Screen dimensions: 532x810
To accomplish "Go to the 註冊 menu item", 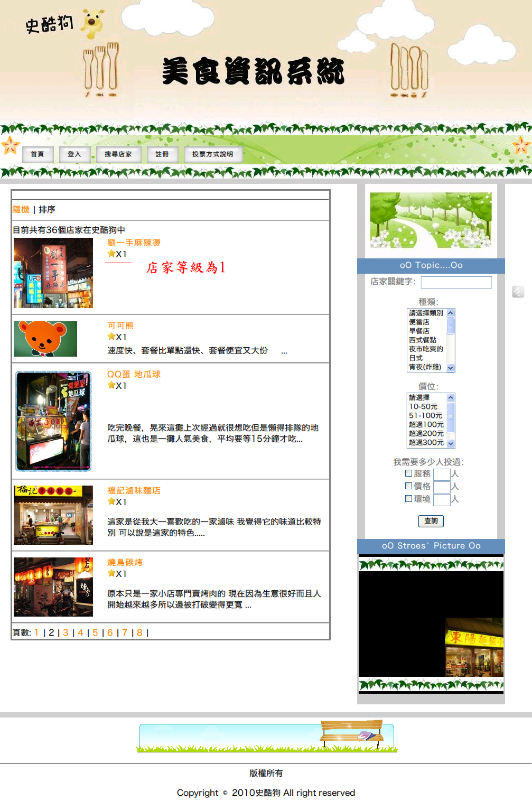I will (x=162, y=154).
